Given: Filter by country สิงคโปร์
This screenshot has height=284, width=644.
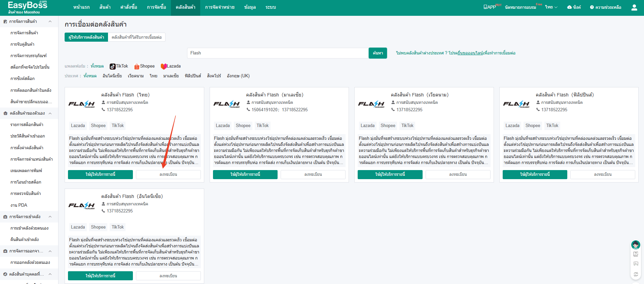Looking at the screenshot, I should point(214,76).
